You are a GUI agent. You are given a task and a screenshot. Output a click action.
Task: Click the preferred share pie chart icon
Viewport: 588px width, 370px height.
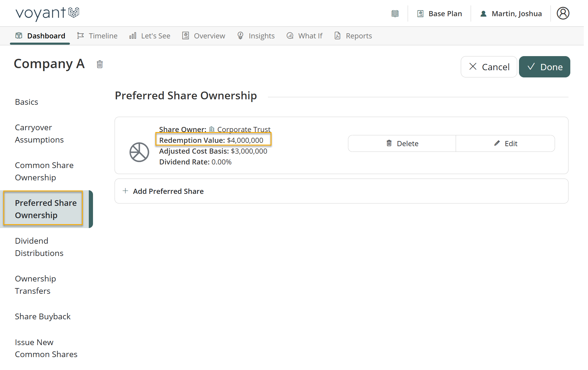coord(139,152)
